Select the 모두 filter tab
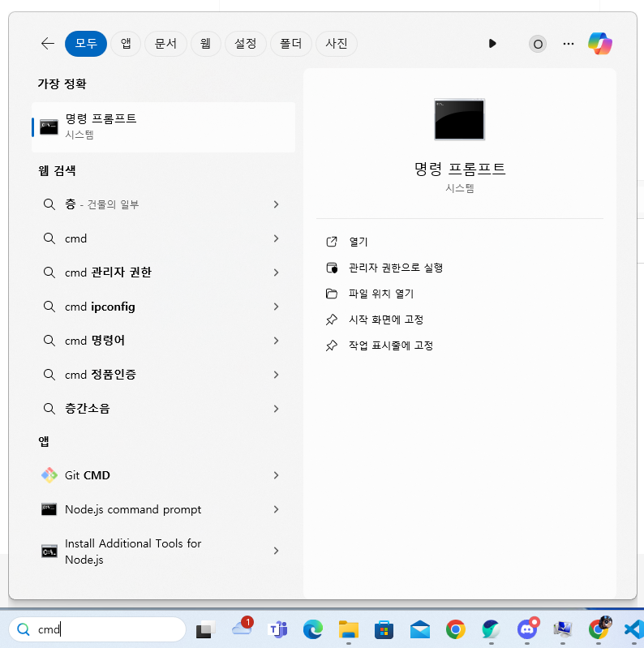 [x=86, y=44]
